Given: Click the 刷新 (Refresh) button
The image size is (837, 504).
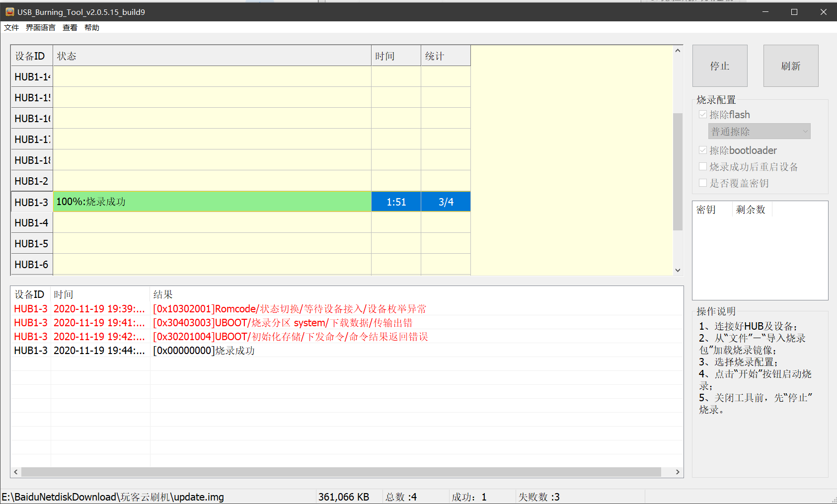Looking at the screenshot, I should (x=790, y=66).
